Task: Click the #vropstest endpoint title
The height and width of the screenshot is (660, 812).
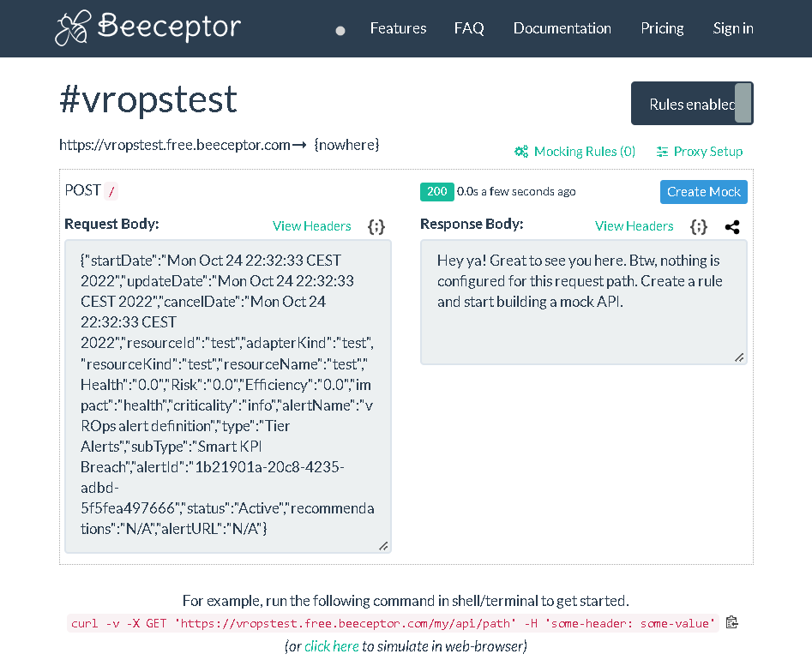Action: coord(148,100)
